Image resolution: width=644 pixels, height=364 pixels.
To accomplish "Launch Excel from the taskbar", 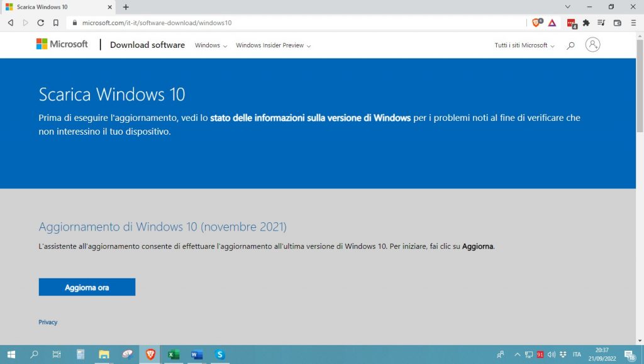I will pyautogui.click(x=173, y=355).
